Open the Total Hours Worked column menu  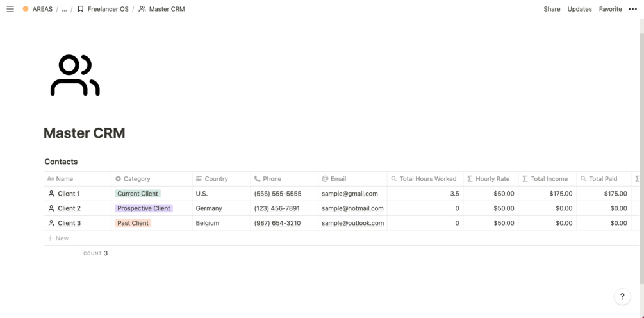click(427, 179)
